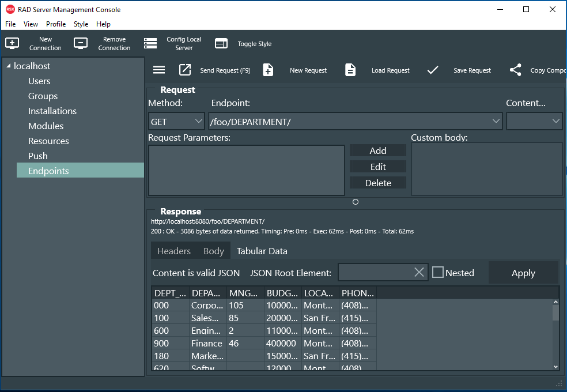Click the RSX application logo icon

(10, 9)
